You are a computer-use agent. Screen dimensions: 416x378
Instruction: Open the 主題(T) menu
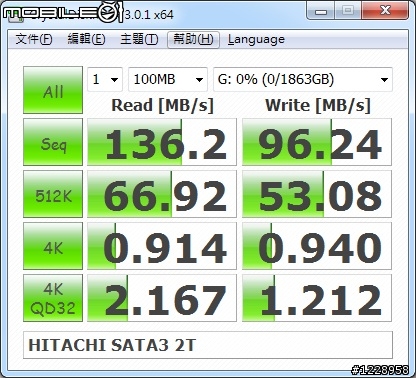139,39
